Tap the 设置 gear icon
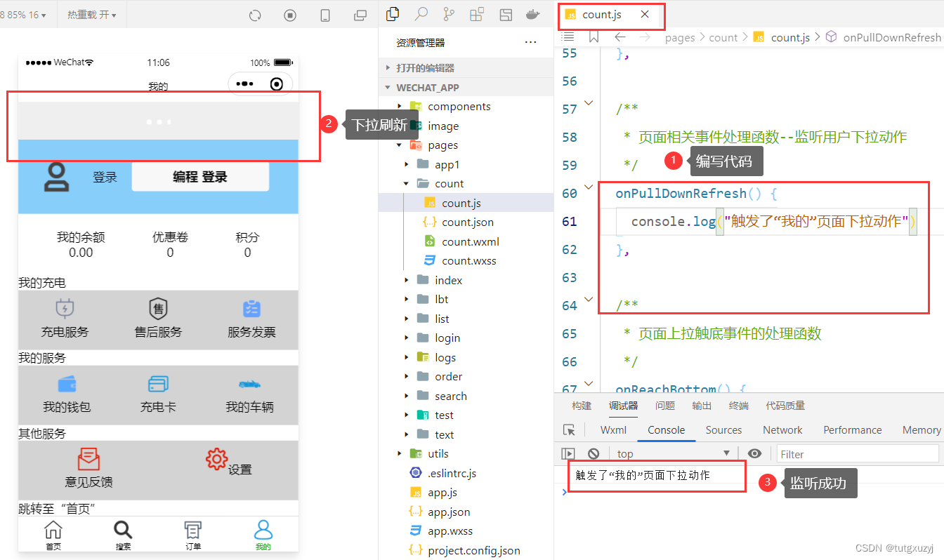This screenshot has height=560, width=944. click(216, 459)
